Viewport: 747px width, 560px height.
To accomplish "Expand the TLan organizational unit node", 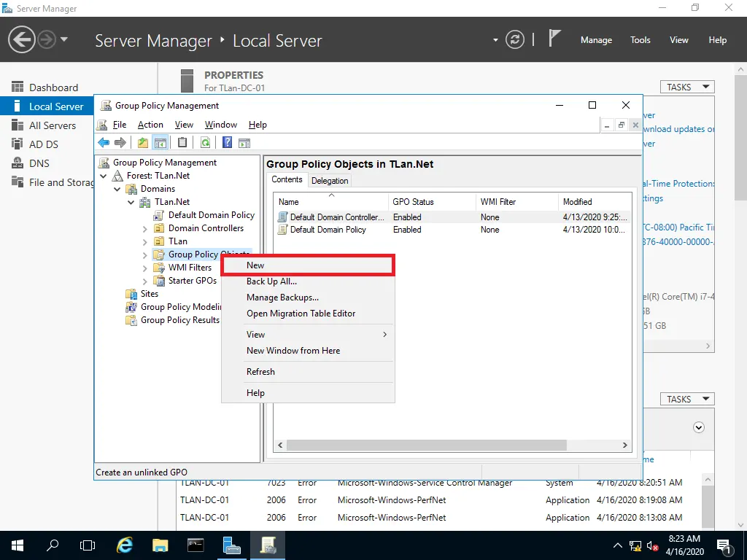I will pos(145,242).
